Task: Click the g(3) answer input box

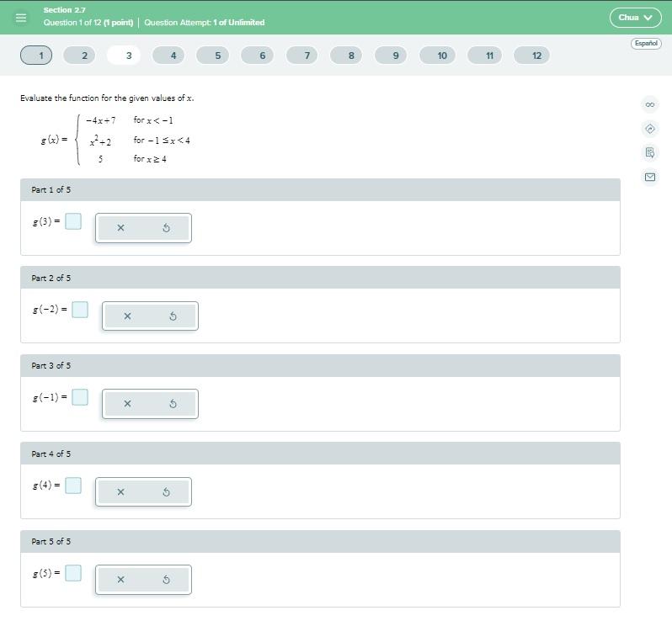Action: pos(73,221)
